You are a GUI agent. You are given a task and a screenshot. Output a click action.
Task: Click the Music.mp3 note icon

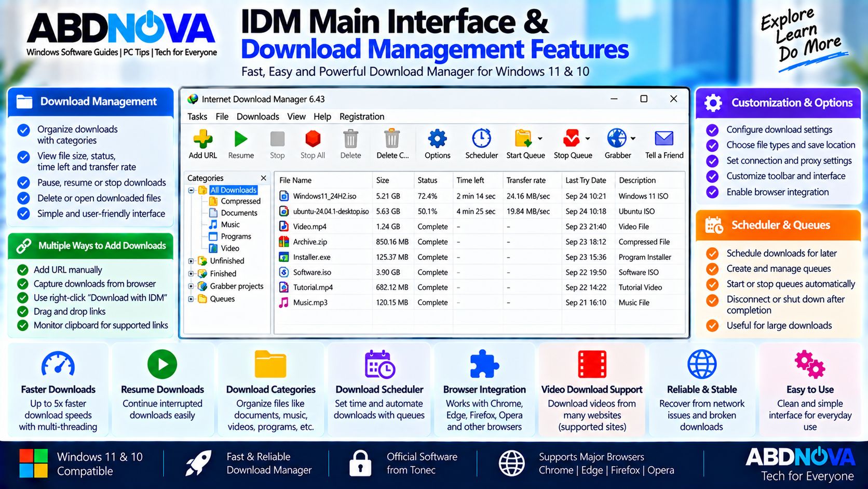point(284,302)
